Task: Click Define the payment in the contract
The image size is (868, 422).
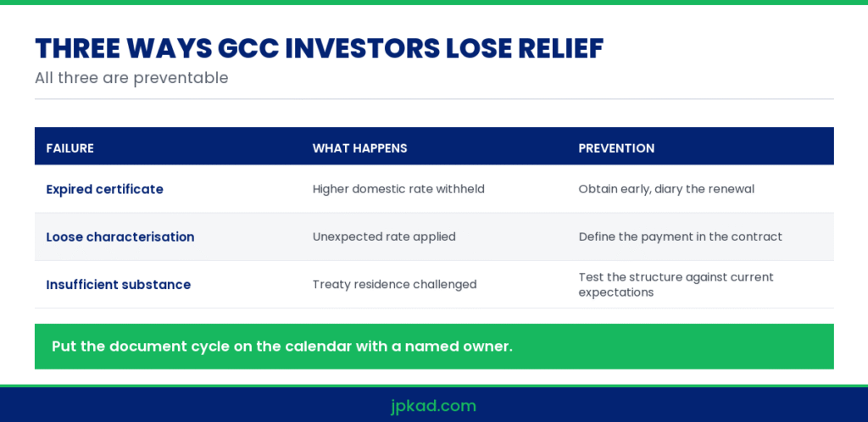Action: [681, 236]
